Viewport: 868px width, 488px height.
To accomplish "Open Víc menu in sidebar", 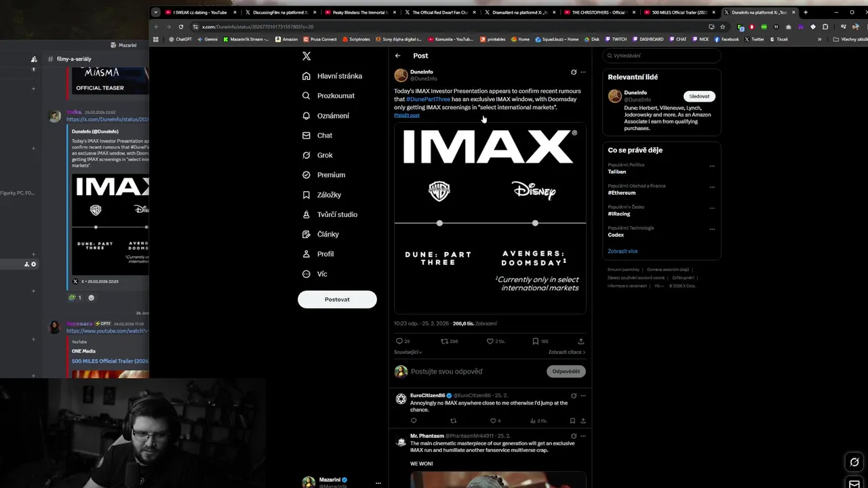I will 314,274.
